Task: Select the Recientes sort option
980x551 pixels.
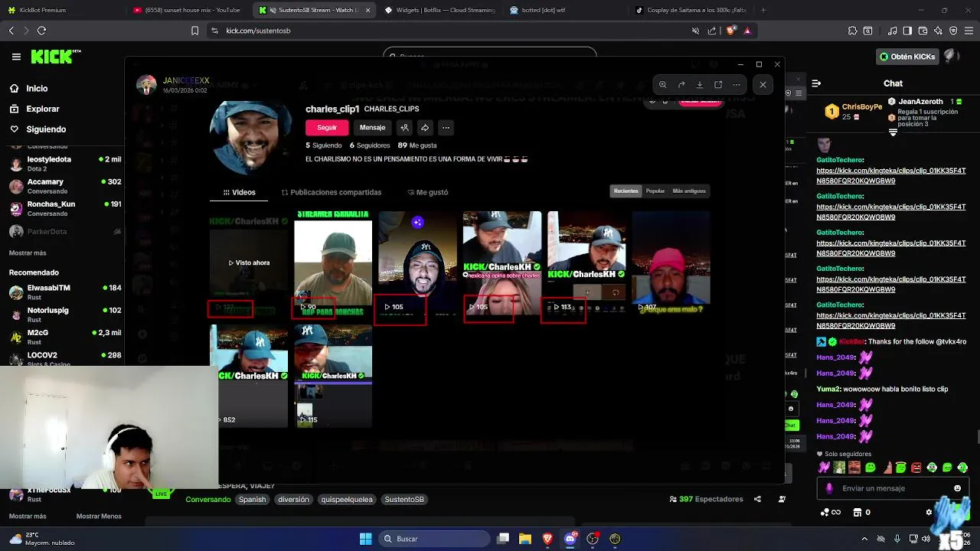Action: click(x=626, y=191)
